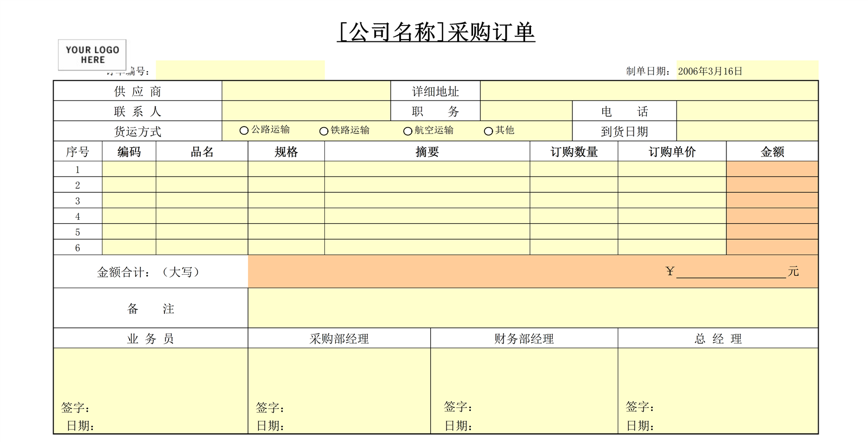Click the row number 6 cell
The image size is (868, 442).
point(78,248)
